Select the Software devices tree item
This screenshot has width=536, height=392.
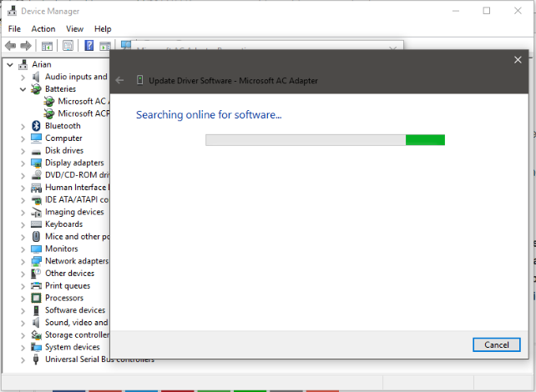[75, 310]
